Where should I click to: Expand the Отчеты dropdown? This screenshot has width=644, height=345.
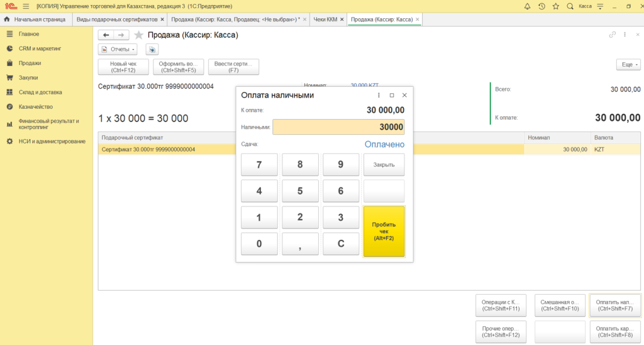[118, 49]
